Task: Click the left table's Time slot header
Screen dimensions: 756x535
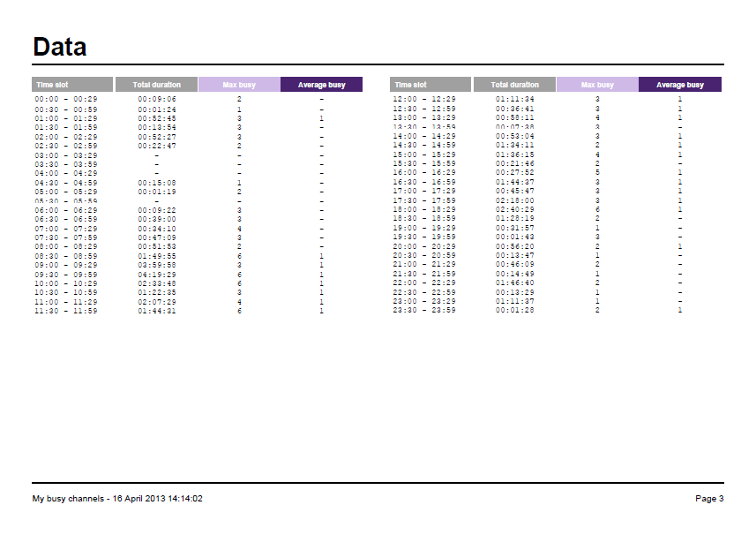Action: pos(72,85)
